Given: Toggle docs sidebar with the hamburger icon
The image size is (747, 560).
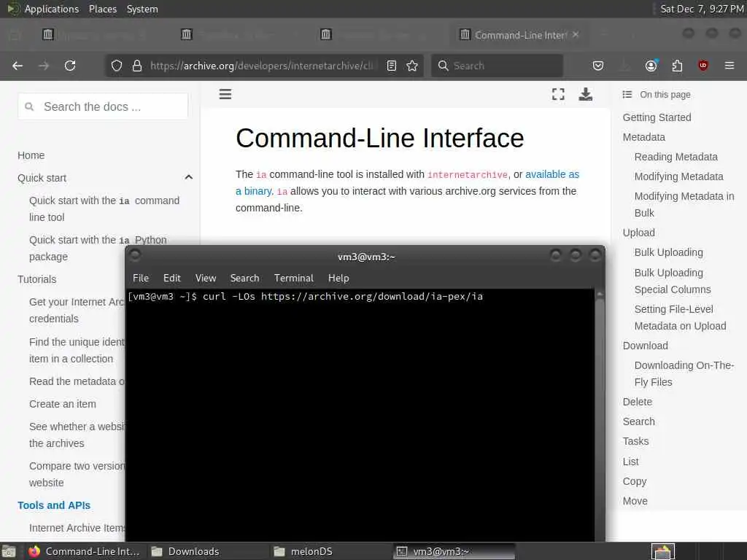Looking at the screenshot, I should (x=225, y=94).
